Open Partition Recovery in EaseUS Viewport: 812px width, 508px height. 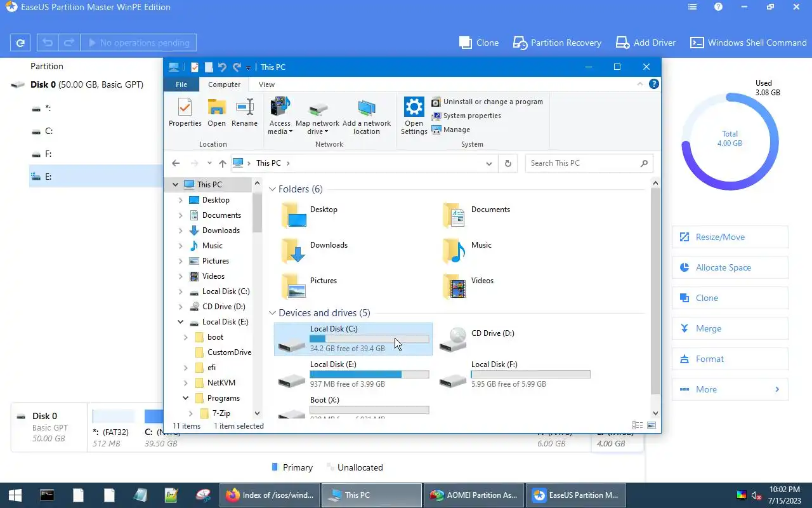(x=557, y=43)
